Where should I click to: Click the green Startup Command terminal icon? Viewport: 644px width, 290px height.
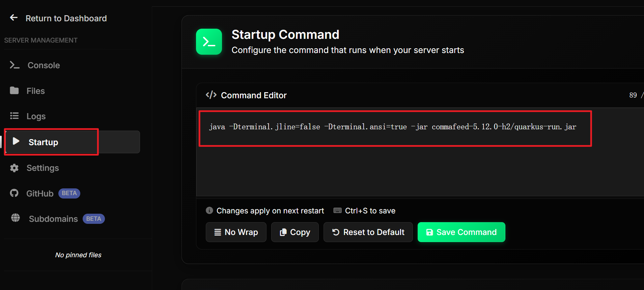[x=209, y=42]
